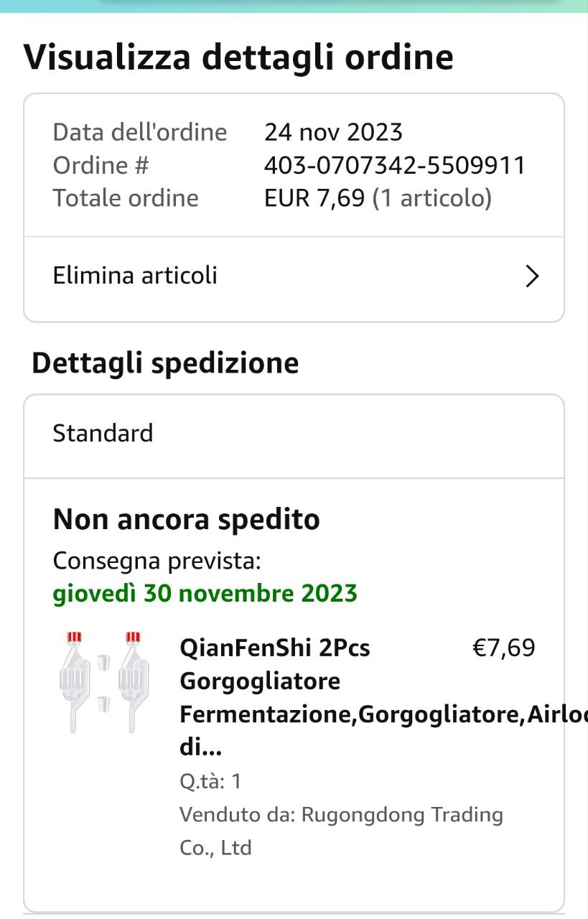Tap the Consegna prevista label
Image resolution: width=588 pixels, height=919 pixels.
pos(157,561)
